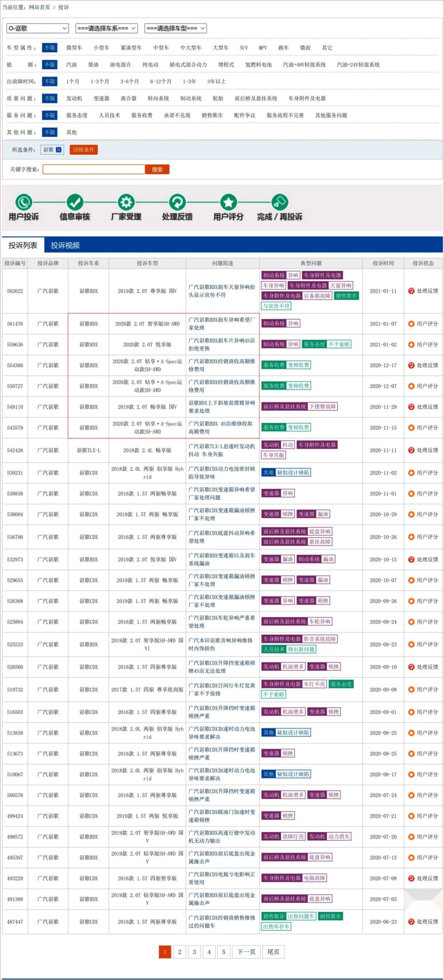
Task: Go to results page 5
Action: (x=224, y=952)
